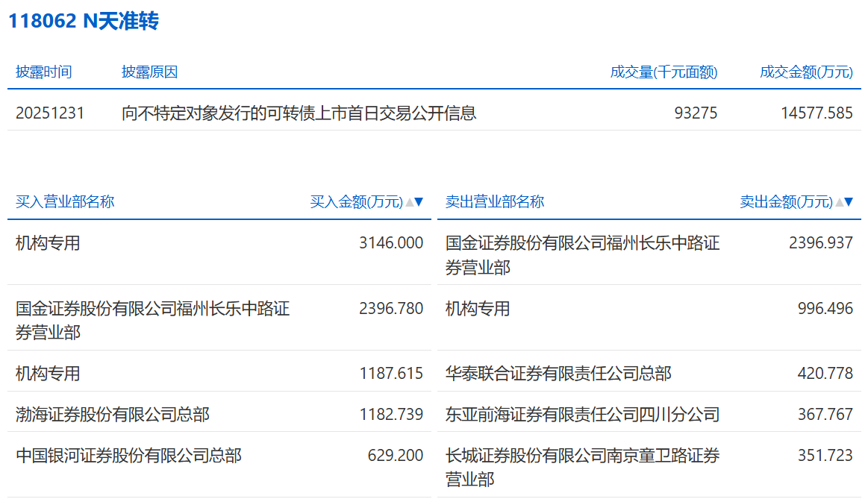This screenshot has height=499, width=868.
Task: Click the 118062 N天准转 title
Action: (x=84, y=21)
